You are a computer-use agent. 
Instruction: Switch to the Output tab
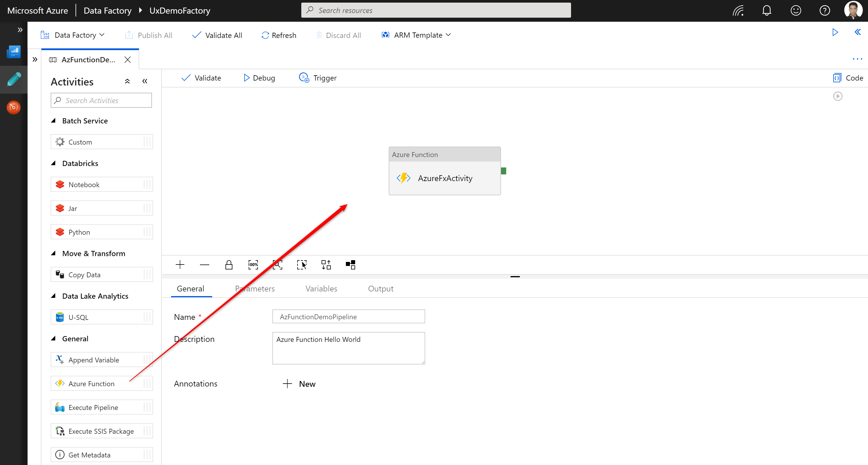point(381,289)
